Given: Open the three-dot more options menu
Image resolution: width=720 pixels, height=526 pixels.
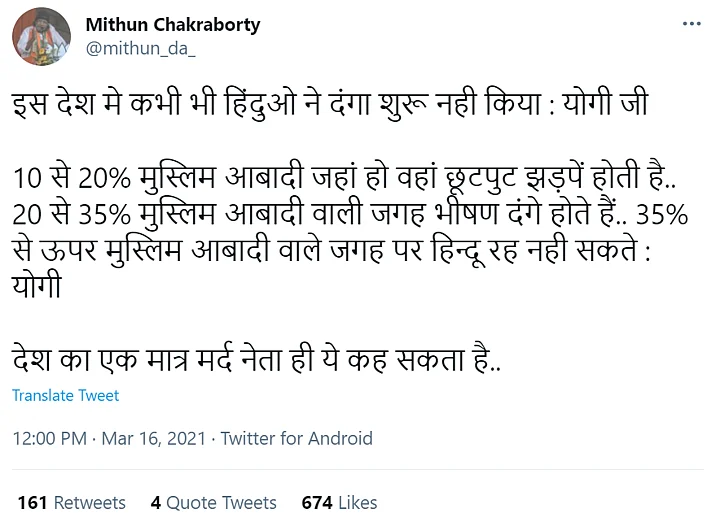Looking at the screenshot, I should [x=690, y=24].
